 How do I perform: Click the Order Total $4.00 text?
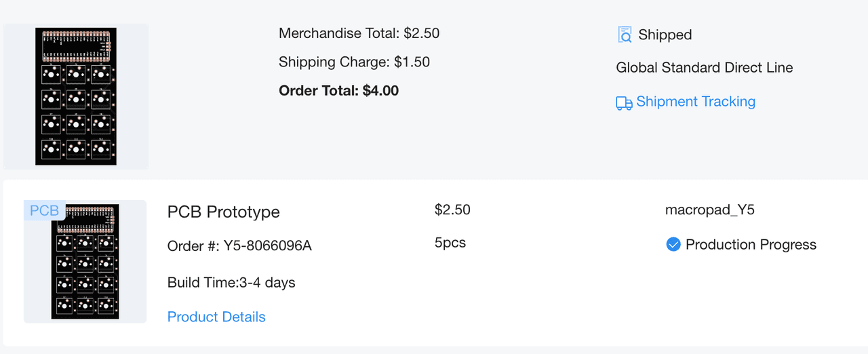(338, 90)
